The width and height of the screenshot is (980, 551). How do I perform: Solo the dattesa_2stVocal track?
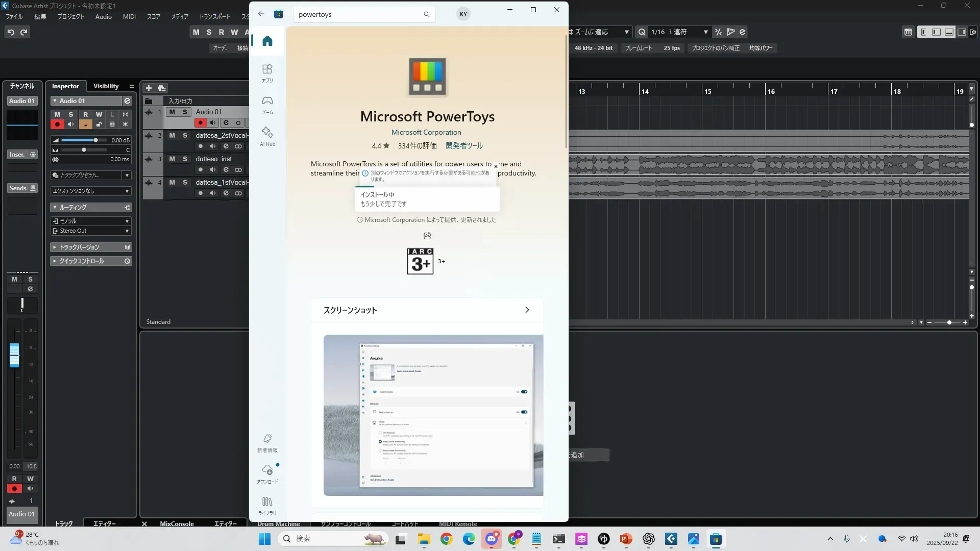(185, 135)
